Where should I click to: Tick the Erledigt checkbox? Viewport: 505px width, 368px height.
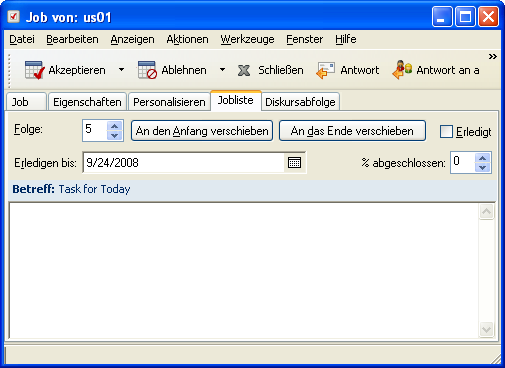(x=446, y=131)
